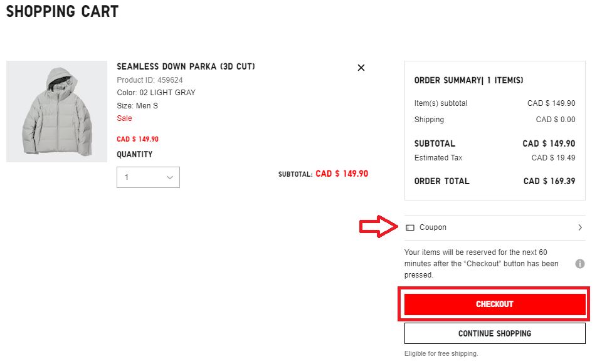Click the Order Summary heading
607x364 pixels.
click(x=468, y=80)
